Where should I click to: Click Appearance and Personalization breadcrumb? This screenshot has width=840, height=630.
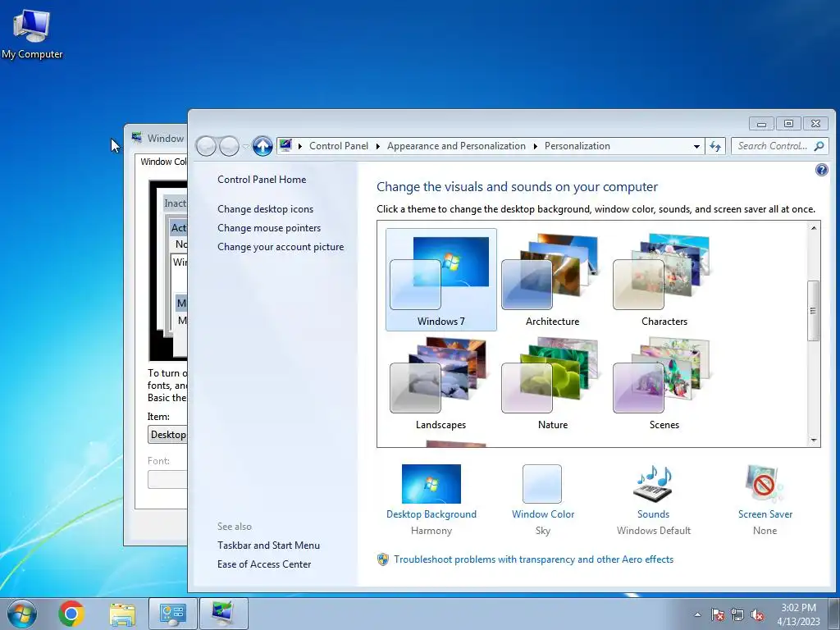[x=456, y=146]
